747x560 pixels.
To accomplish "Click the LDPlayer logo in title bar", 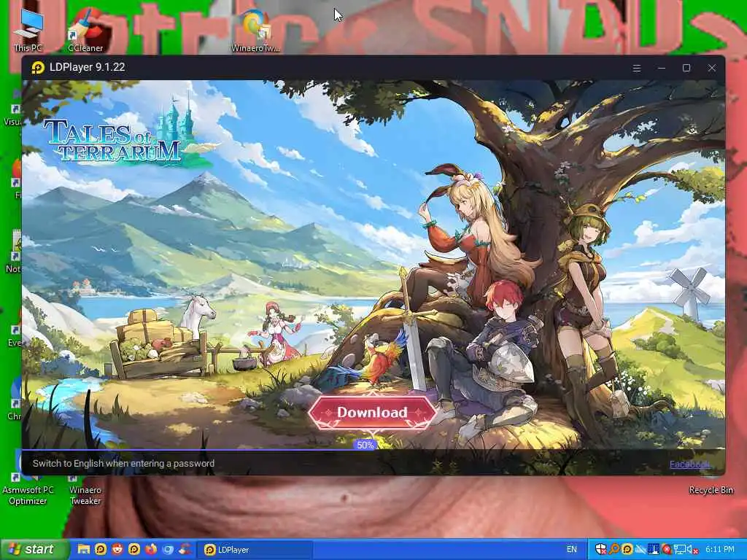I will pos(38,68).
